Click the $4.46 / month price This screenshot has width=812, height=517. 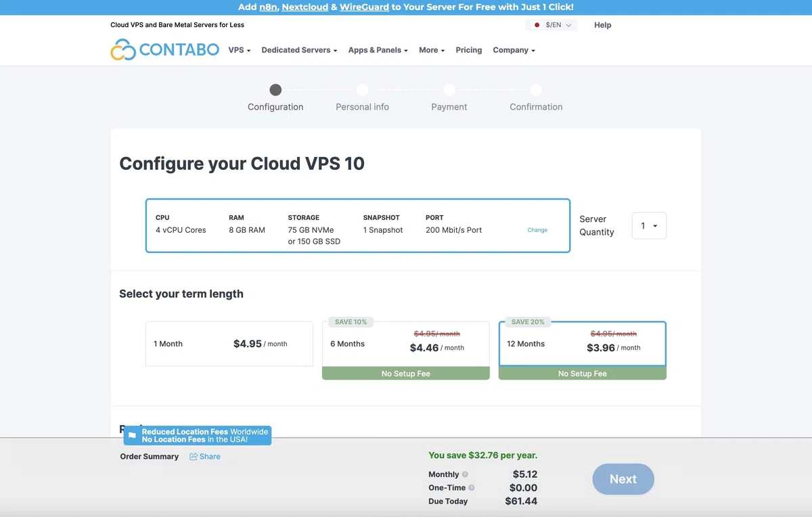437,348
